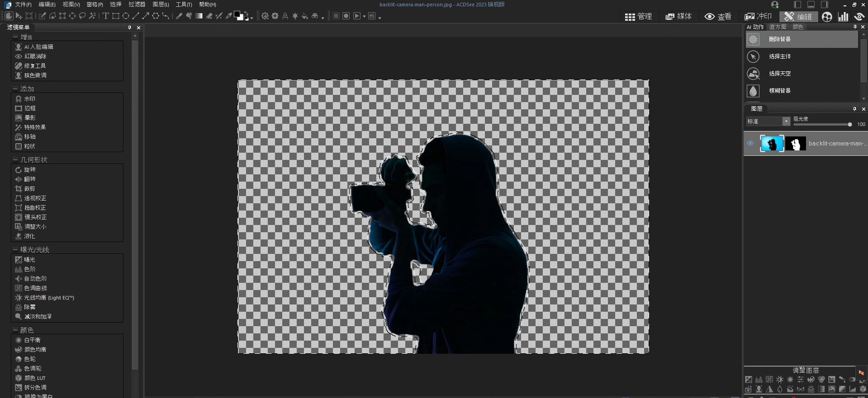Switch to 管理 manage mode
This screenshot has height=398, width=868.
point(638,17)
